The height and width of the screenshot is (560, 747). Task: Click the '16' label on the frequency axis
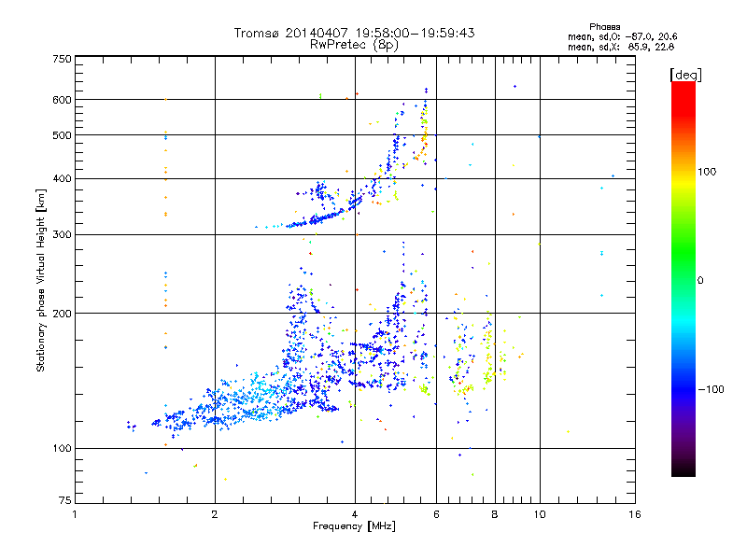coord(635,514)
